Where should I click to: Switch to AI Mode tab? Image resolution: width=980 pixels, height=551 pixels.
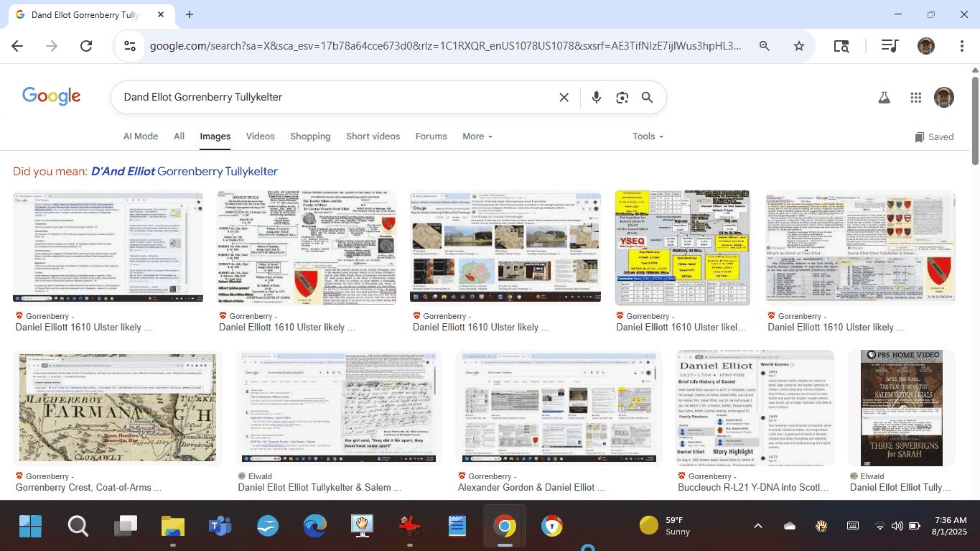(141, 136)
